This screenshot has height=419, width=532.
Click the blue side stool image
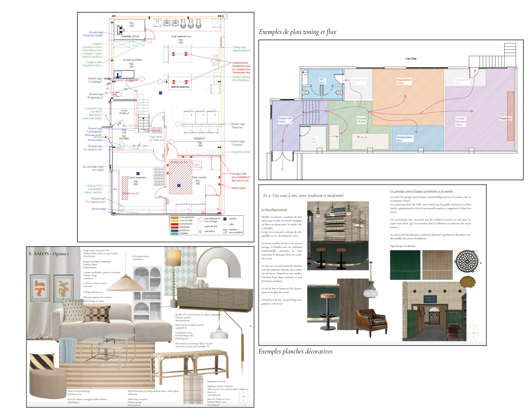tap(68, 350)
